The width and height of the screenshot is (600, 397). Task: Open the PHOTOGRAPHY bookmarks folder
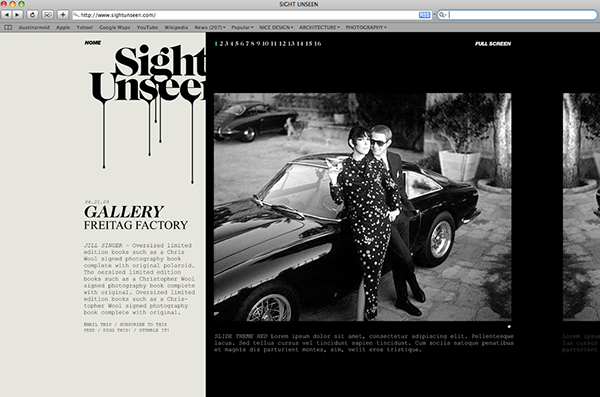click(x=366, y=28)
